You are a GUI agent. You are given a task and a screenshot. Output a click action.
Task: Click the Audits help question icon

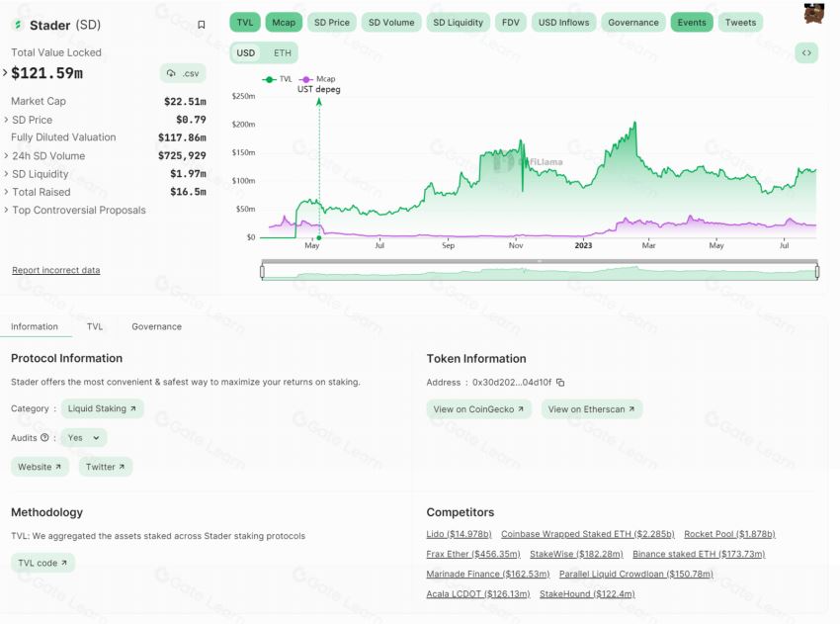[45, 437]
